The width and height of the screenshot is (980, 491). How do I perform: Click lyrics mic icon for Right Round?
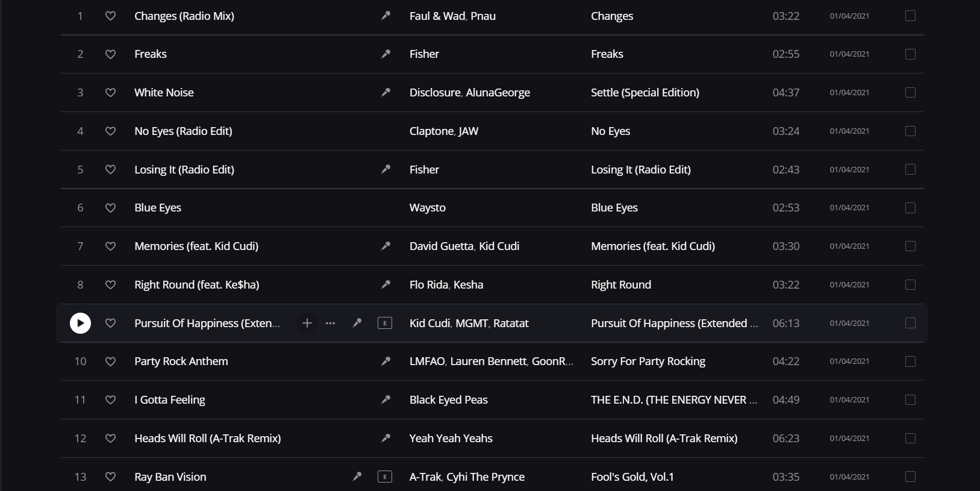(385, 284)
